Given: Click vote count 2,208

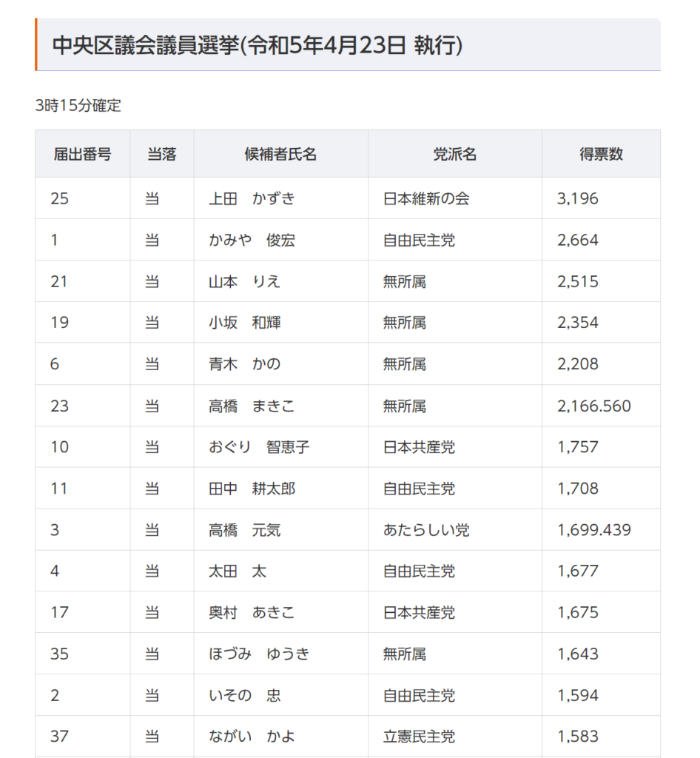Looking at the screenshot, I should [578, 364].
